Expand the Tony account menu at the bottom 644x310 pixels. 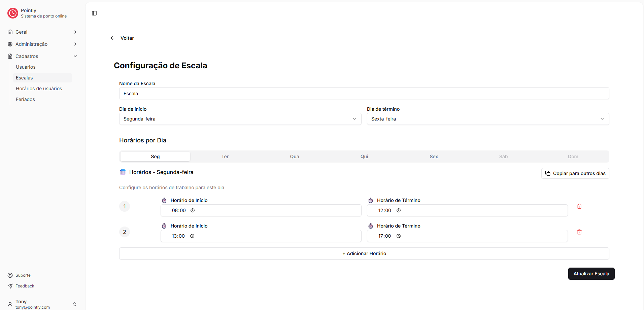pos(74,304)
